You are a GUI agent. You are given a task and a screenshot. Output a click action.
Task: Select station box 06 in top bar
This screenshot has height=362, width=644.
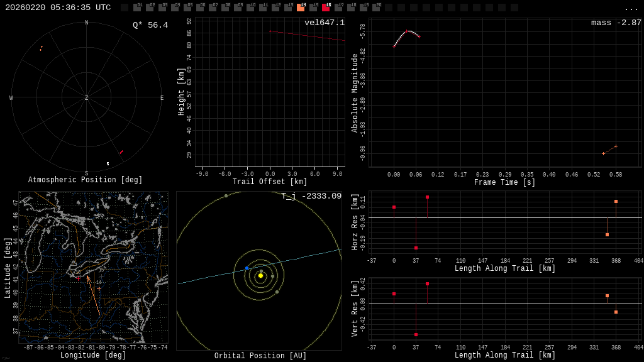pyautogui.click(x=201, y=8)
